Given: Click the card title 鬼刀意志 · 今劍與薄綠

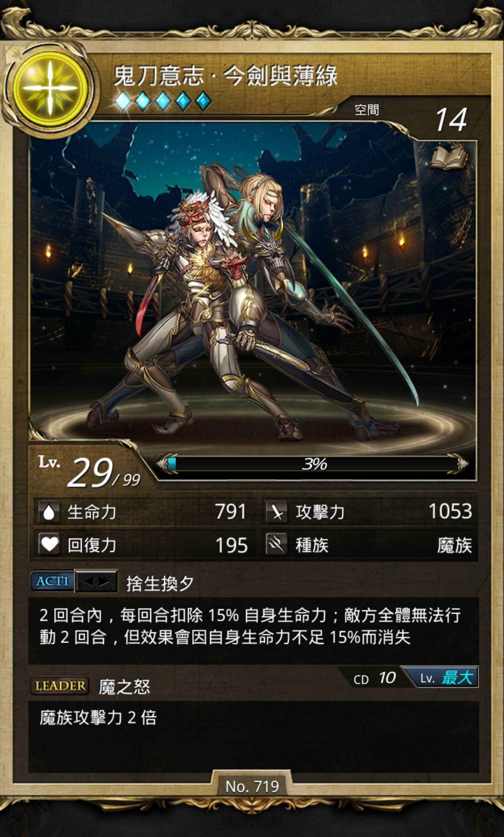Looking at the screenshot, I should tap(226, 76).
